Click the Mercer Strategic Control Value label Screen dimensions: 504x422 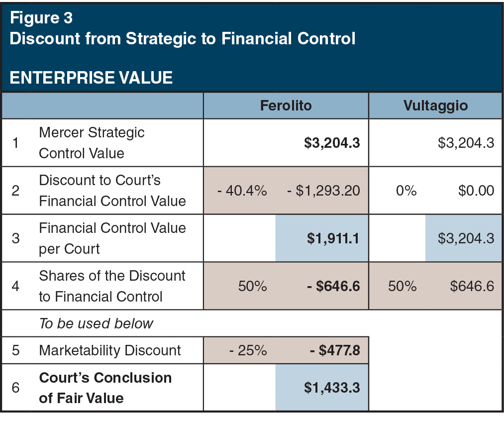tap(92, 143)
